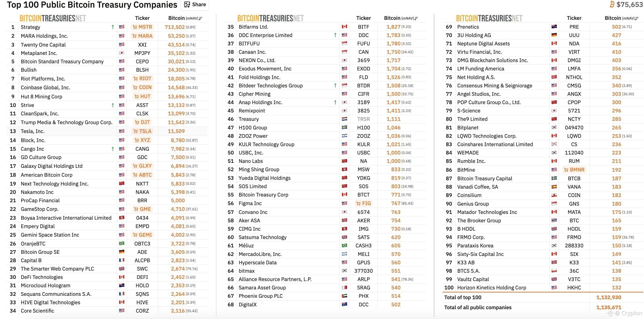The height and width of the screenshot is (319, 644).
Task: Click the DJT ticker cart button
Action: (142, 122)
